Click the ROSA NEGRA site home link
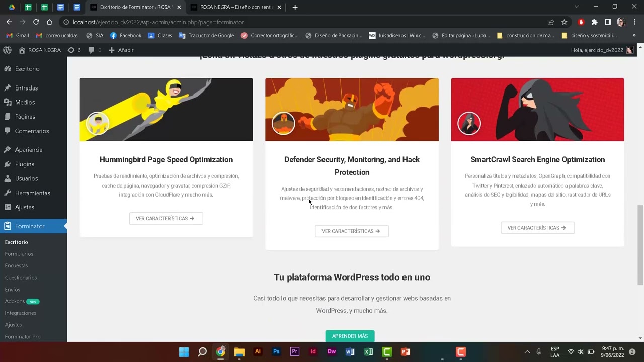The image size is (644, 362). [40, 50]
